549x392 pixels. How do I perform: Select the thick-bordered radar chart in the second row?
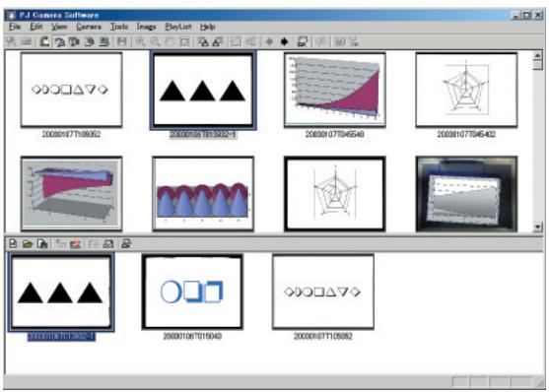pyautogui.click(x=335, y=194)
